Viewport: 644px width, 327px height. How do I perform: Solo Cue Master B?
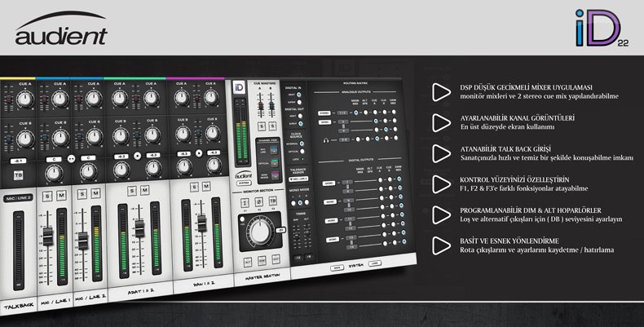272,126
